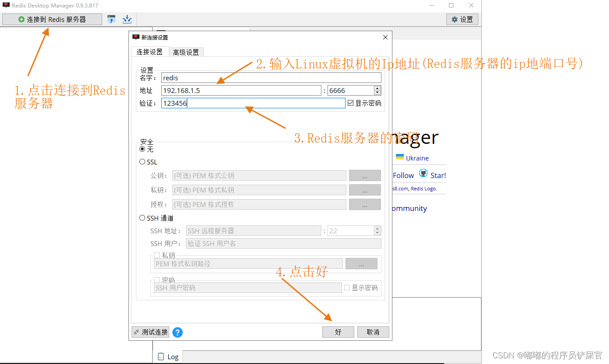The width and height of the screenshot is (609, 364).
Task: Click the SSL 私钥 PEM private key field
Action: 259,190
